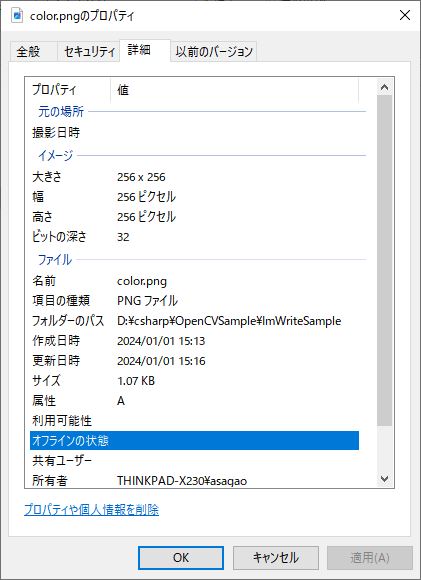Image resolution: width=421 pixels, height=580 pixels.
Task: Select the 詳細 tab
Action: 139,50
